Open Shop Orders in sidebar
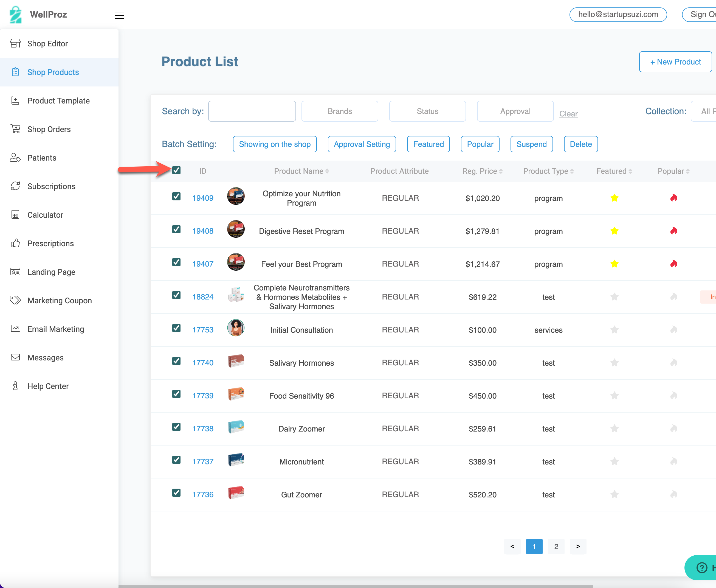The width and height of the screenshot is (716, 588). (49, 129)
